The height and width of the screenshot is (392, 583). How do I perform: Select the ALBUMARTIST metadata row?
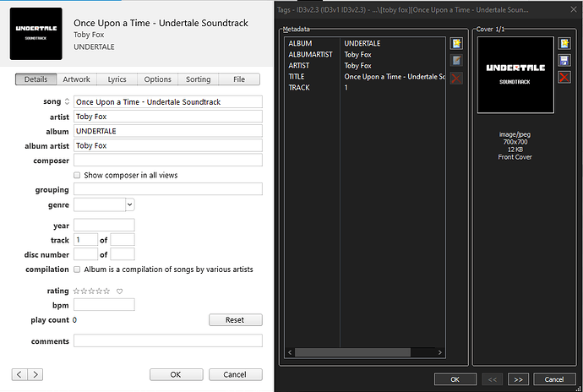click(x=365, y=55)
